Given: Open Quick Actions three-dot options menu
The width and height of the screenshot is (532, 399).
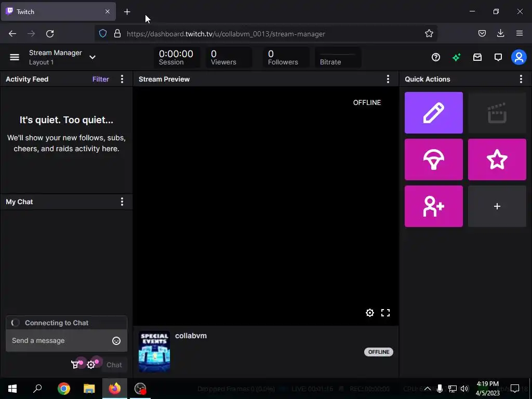Looking at the screenshot, I should coord(521,79).
